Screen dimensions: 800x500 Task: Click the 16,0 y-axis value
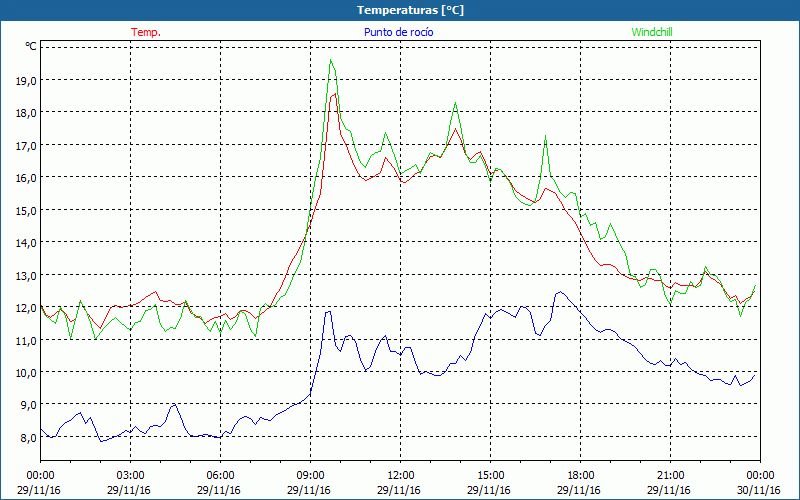click(x=27, y=178)
